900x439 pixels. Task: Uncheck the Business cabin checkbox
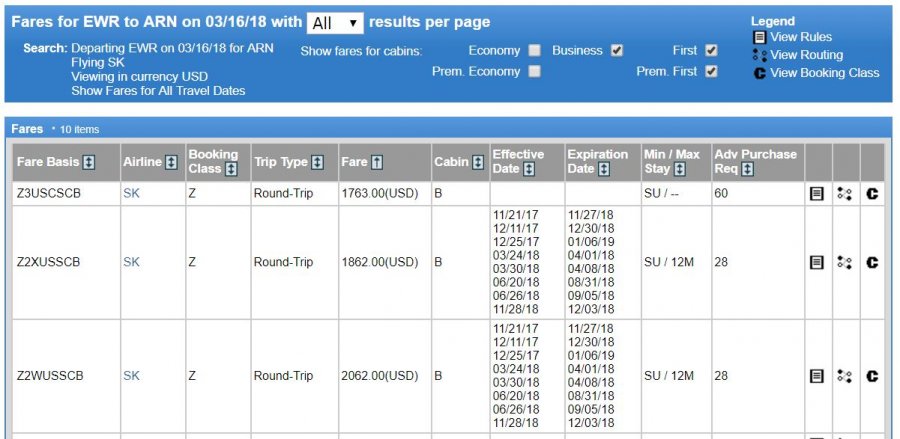point(617,50)
